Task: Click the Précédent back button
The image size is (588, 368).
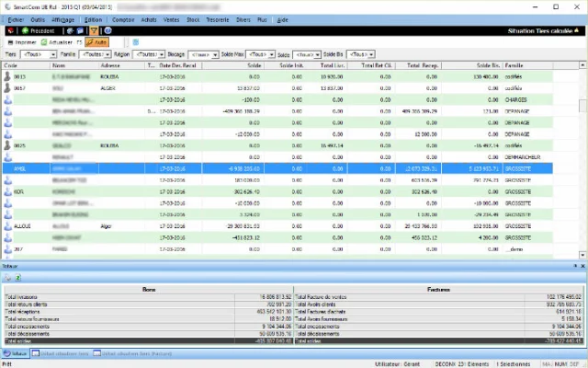Action: [x=35, y=29]
